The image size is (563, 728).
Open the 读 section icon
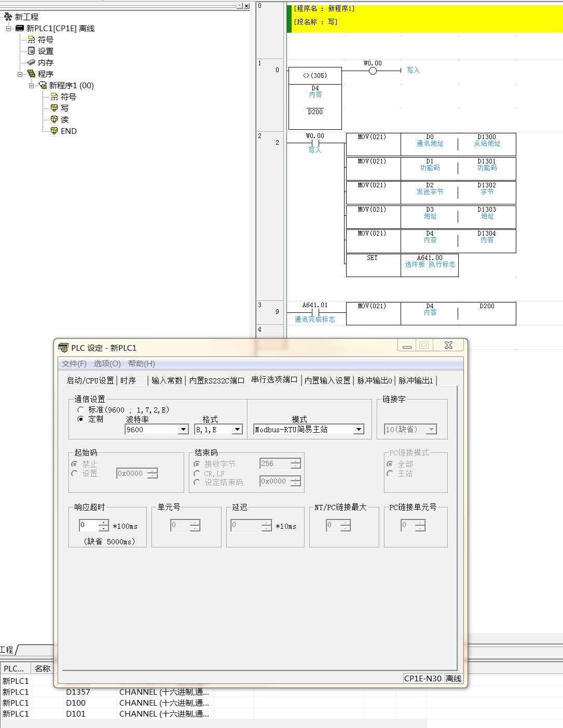point(54,119)
